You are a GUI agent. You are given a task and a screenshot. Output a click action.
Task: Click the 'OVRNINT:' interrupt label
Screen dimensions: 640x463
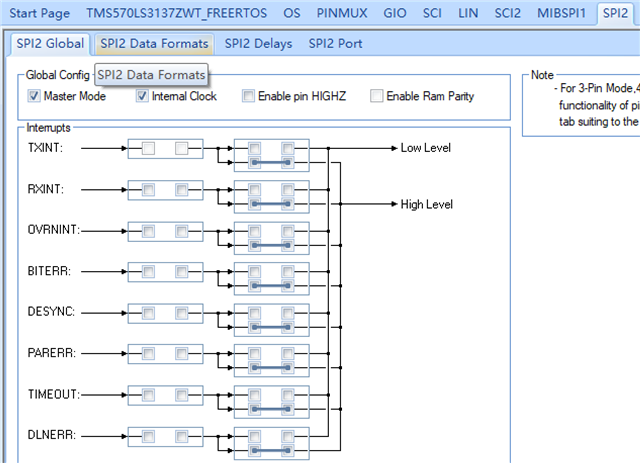(x=54, y=230)
